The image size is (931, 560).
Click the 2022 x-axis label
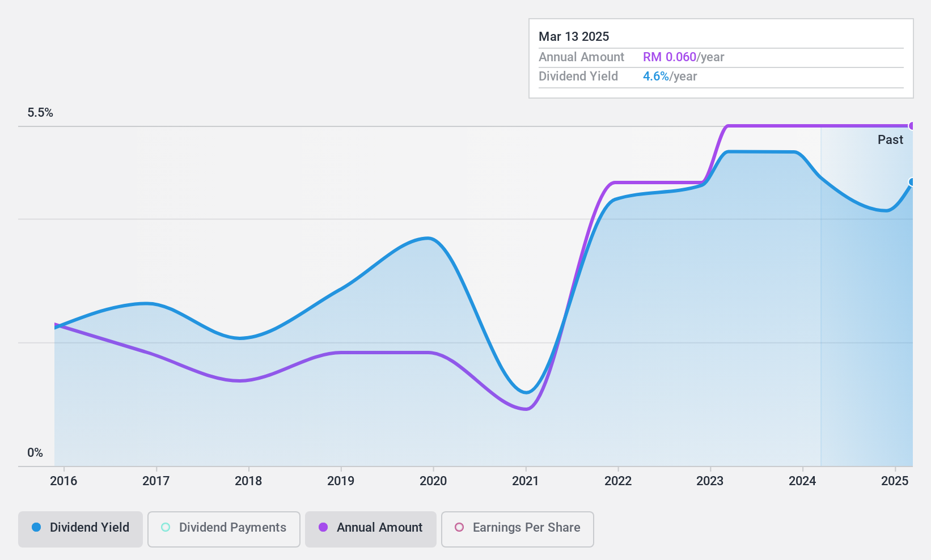click(x=618, y=481)
